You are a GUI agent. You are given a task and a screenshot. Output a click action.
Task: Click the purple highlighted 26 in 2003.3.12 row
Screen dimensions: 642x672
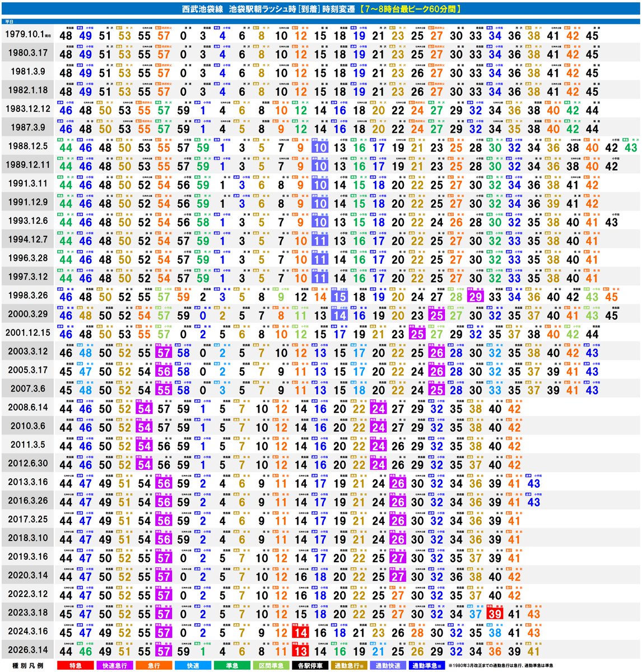436,353
